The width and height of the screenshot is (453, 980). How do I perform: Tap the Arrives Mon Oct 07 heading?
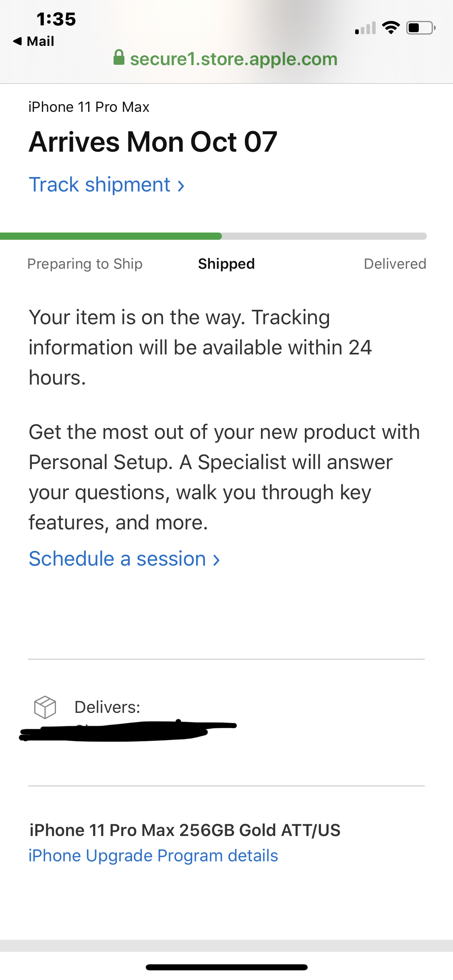click(x=153, y=142)
